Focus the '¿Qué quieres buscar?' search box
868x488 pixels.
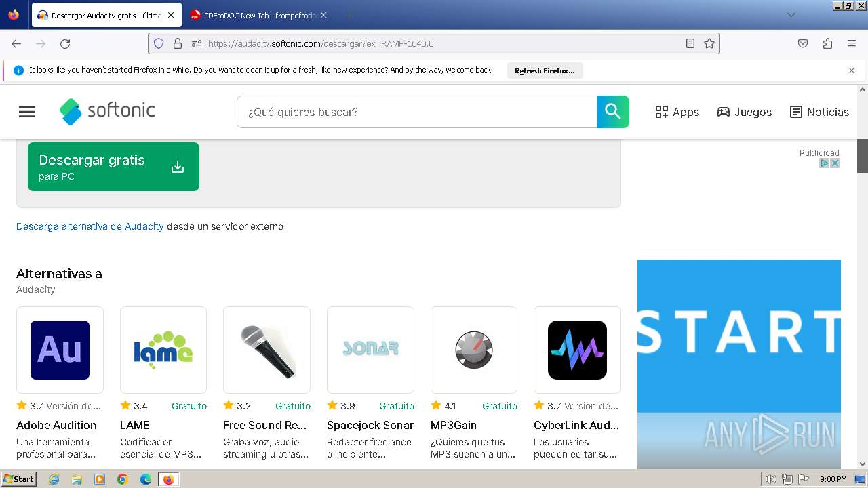pyautogui.click(x=416, y=112)
